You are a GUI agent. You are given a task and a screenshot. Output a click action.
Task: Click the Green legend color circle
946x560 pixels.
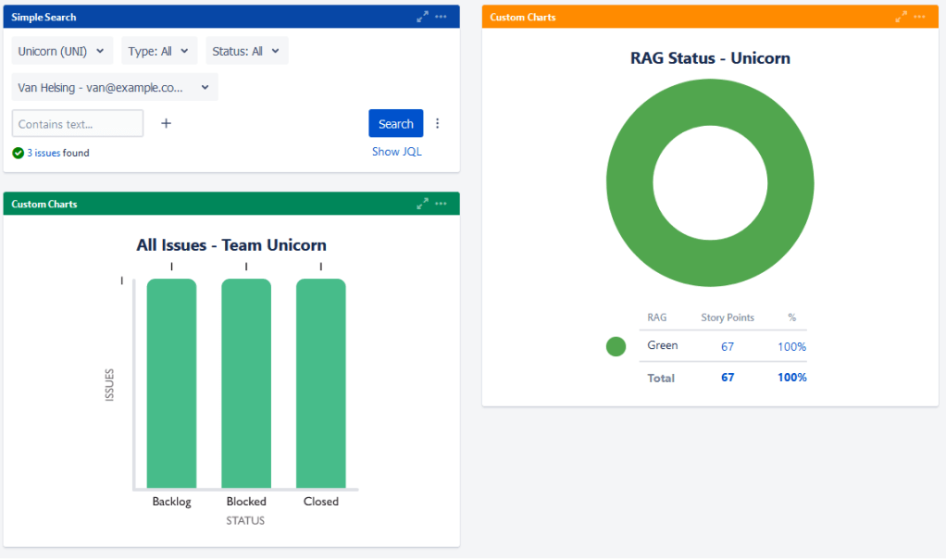tap(616, 346)
